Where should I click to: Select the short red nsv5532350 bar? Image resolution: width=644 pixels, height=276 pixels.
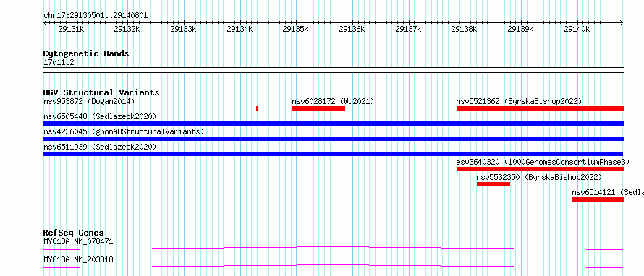(493, 184)
